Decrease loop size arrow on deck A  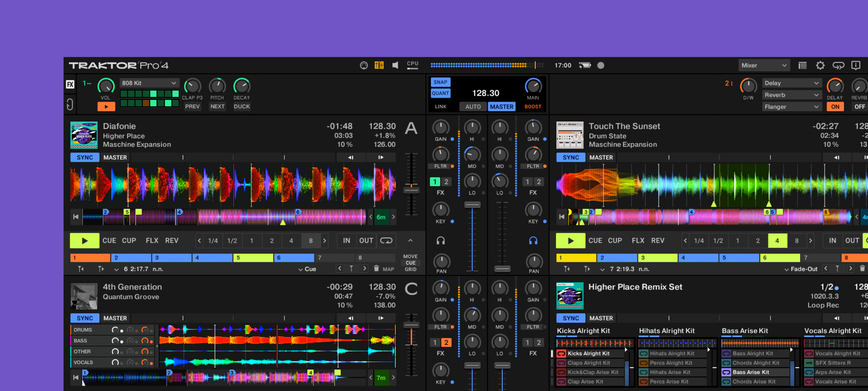coord(199,241)
